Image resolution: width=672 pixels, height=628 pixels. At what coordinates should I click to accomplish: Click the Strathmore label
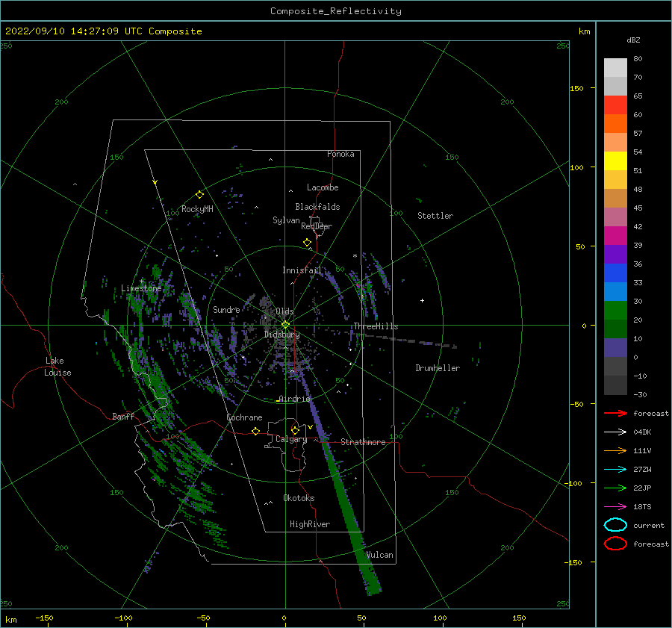pos(363,442)
